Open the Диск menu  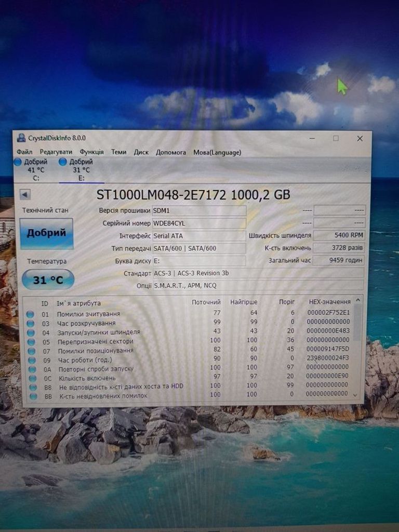click(x=141, y=152)
